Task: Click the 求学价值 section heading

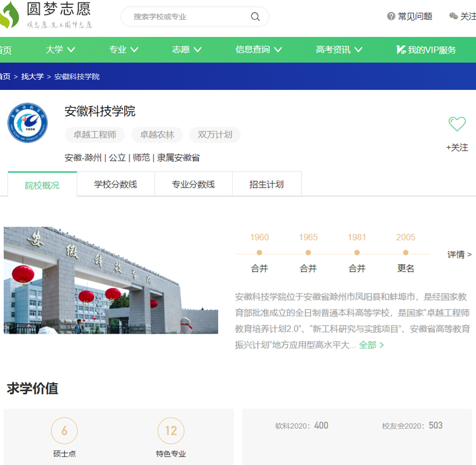Action: (32, 388)
